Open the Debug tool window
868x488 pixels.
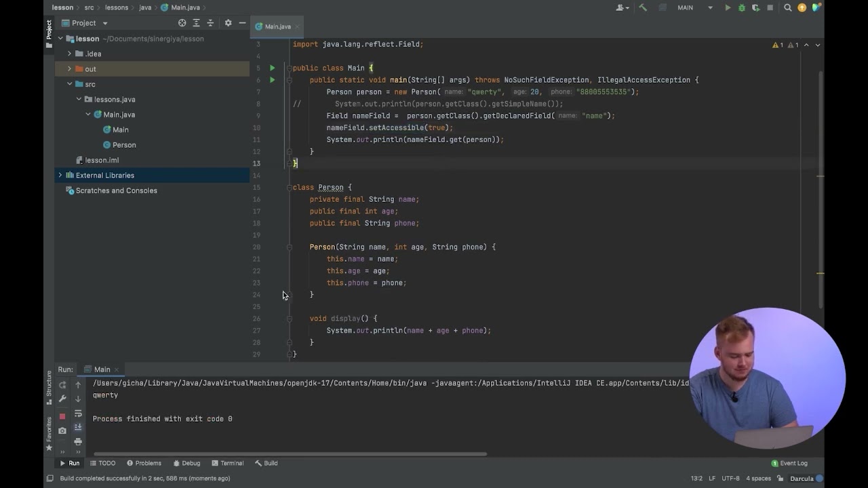coord(186,463)
